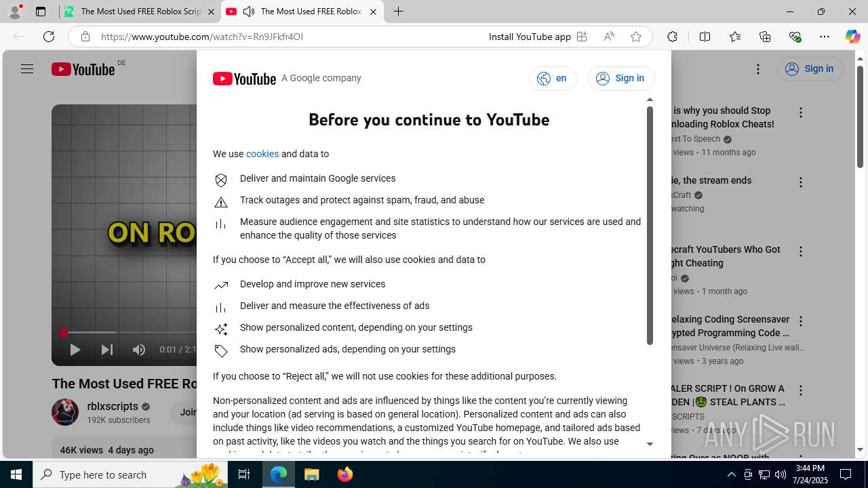
Task: Open '46K views 4 days ago' description
Action: [x=107, y=450]
